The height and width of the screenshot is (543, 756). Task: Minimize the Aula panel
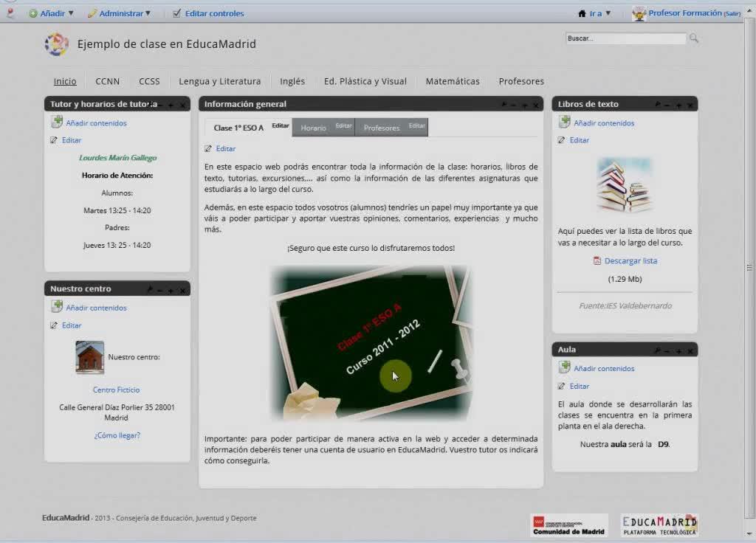(667, 351)
